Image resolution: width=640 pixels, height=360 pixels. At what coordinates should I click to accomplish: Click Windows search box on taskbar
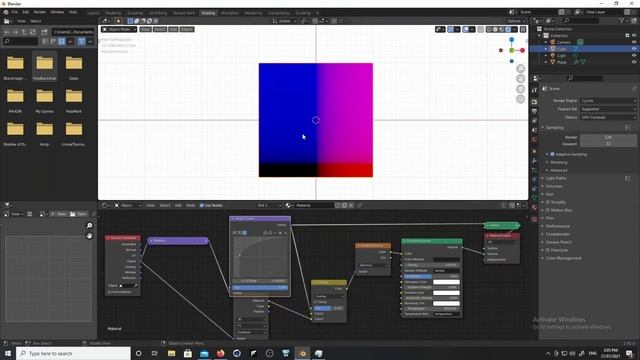73,353
